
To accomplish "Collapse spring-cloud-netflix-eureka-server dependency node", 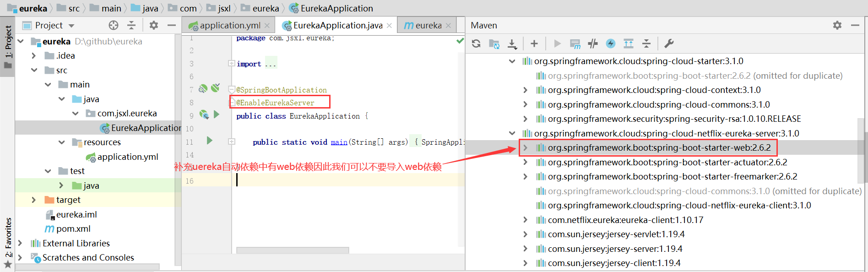I will (512, 133).
